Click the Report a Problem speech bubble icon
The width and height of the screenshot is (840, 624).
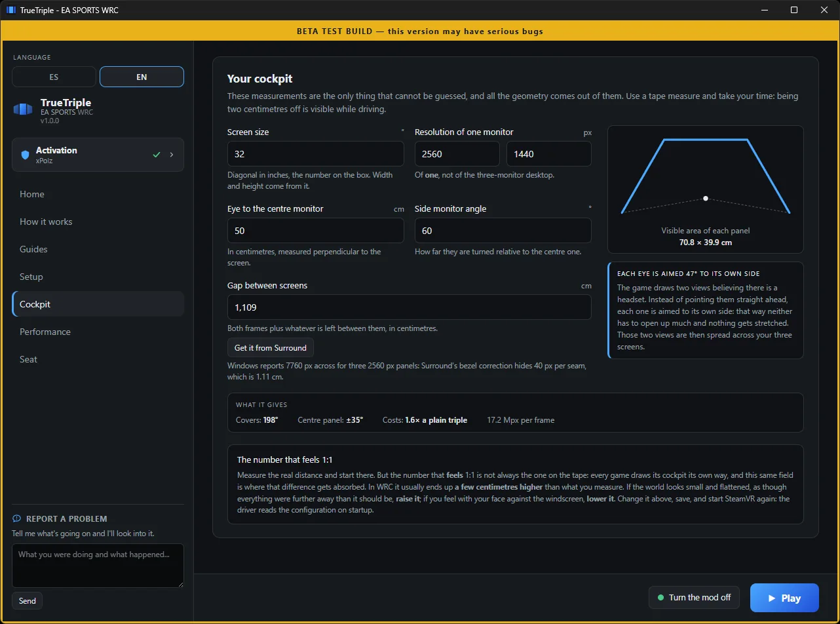click(x=17, y=518)
